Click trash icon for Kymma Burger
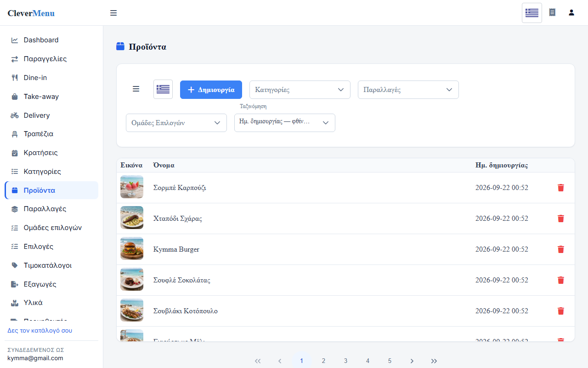Screen dimensions: 588x368 (x=560, y=249)
